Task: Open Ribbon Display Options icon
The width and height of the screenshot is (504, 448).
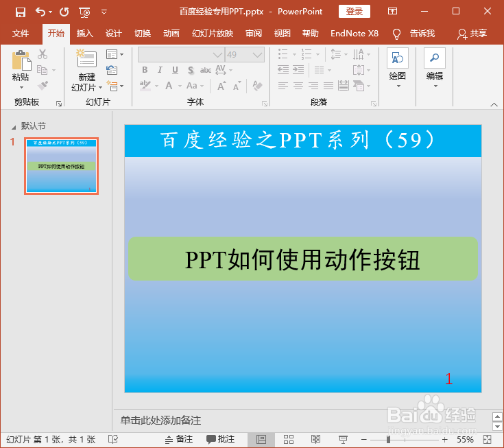Action: tap(392, 11)
